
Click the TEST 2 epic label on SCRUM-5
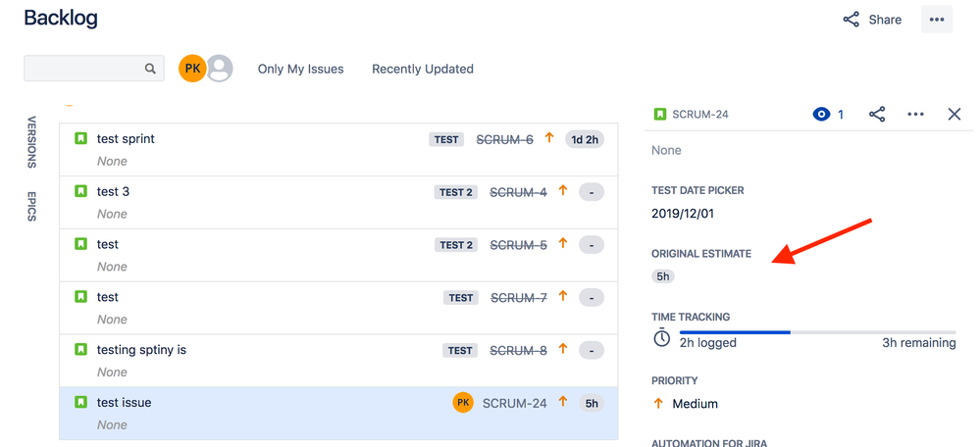[x=455, y=245]
